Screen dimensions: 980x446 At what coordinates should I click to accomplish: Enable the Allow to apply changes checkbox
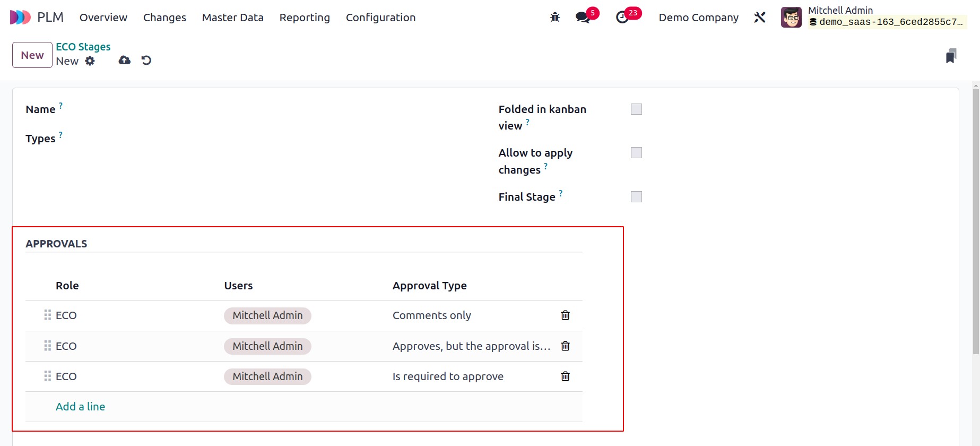[636, 153]
